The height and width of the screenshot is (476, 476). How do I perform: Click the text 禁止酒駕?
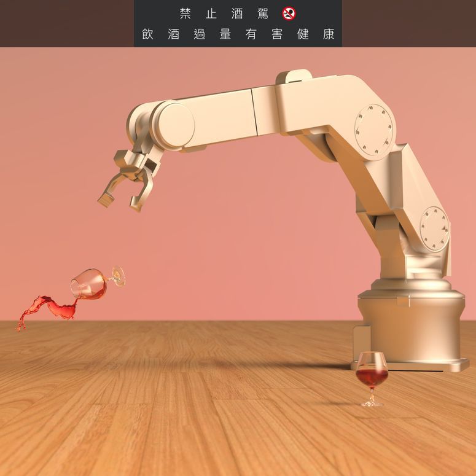[224, 14]
